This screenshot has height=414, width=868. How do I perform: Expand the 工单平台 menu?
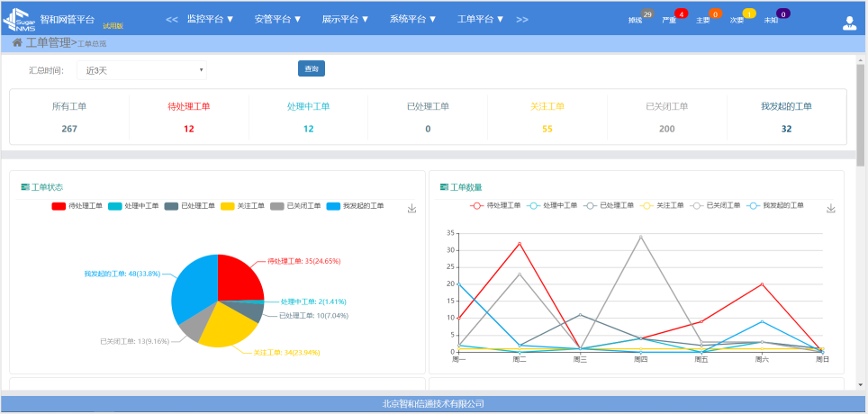pyautogui.click(x=481, y=19)
